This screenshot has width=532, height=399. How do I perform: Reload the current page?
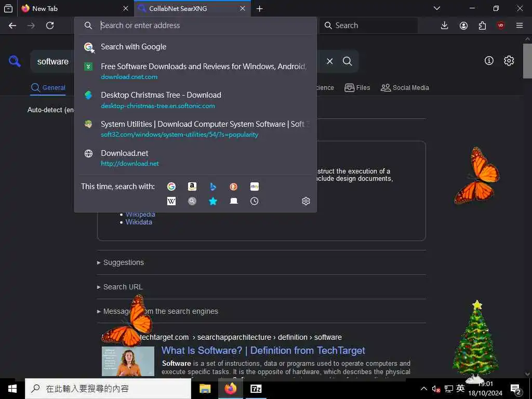pyautogui.click(x=50, y=25)
